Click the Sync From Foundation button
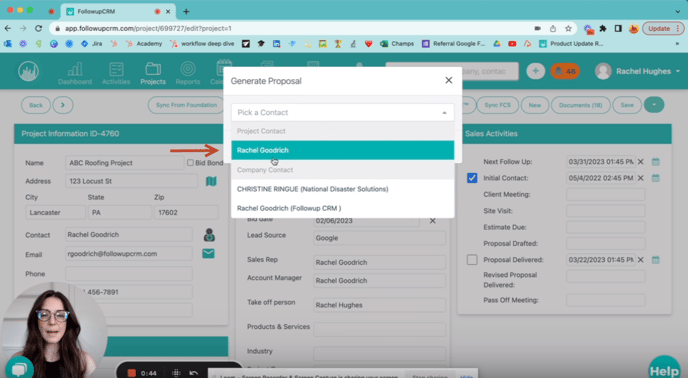This screenshot has width=688, height=378. click(186, 105)
